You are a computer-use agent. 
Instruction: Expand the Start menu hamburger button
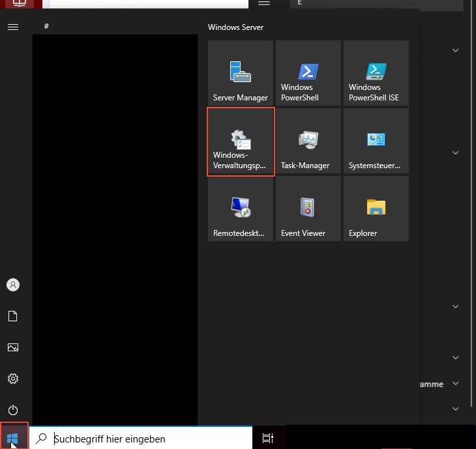click(13, 27)
